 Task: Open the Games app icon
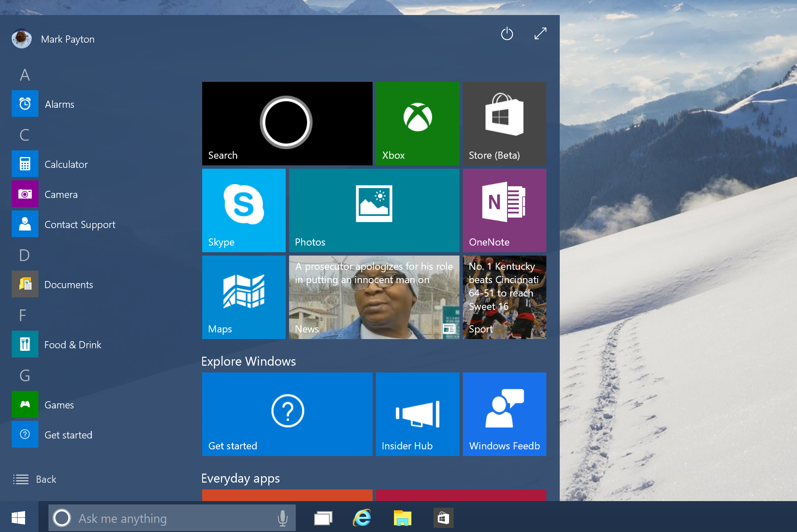pyautogui.click(x=25, y=404)
